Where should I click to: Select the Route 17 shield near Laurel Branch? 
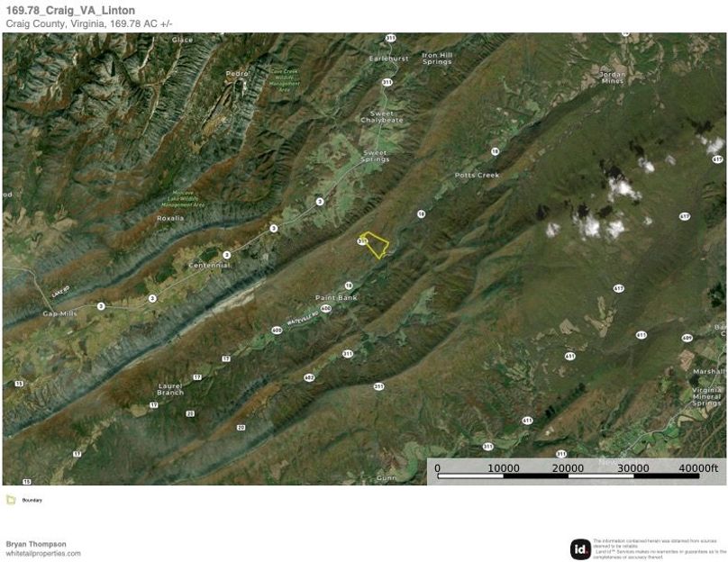pyautogui.click(x=196, y=376)
